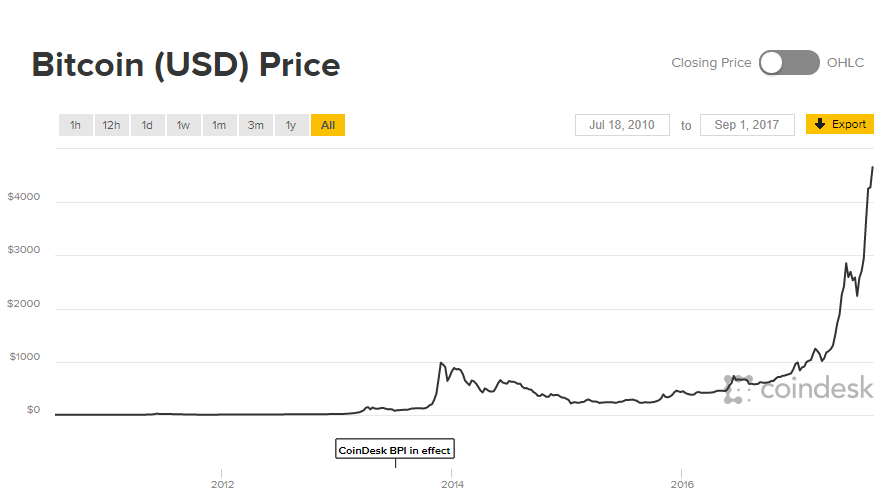
Task: Click the download arrow icon on Export
Action: [820, 124]
